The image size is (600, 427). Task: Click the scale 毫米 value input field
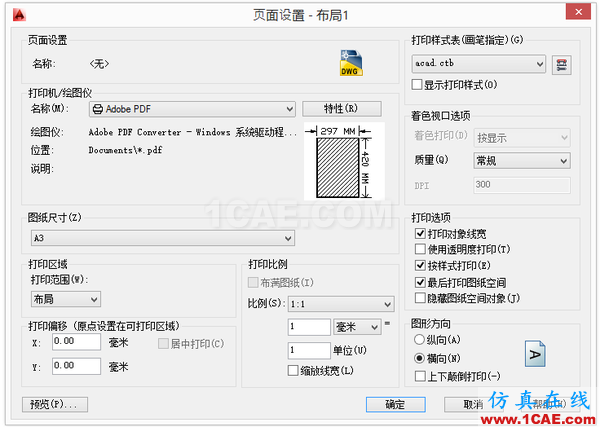coord(309,327)
